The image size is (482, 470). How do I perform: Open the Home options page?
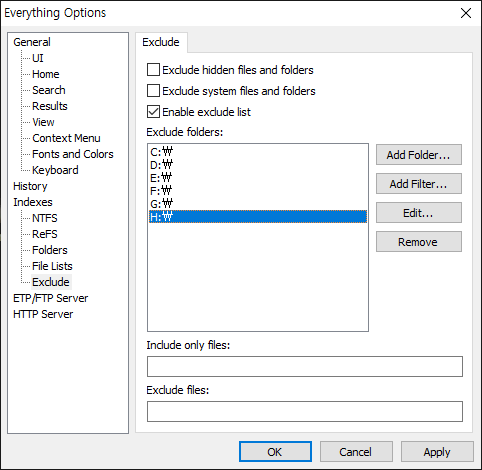coord(46,74)
